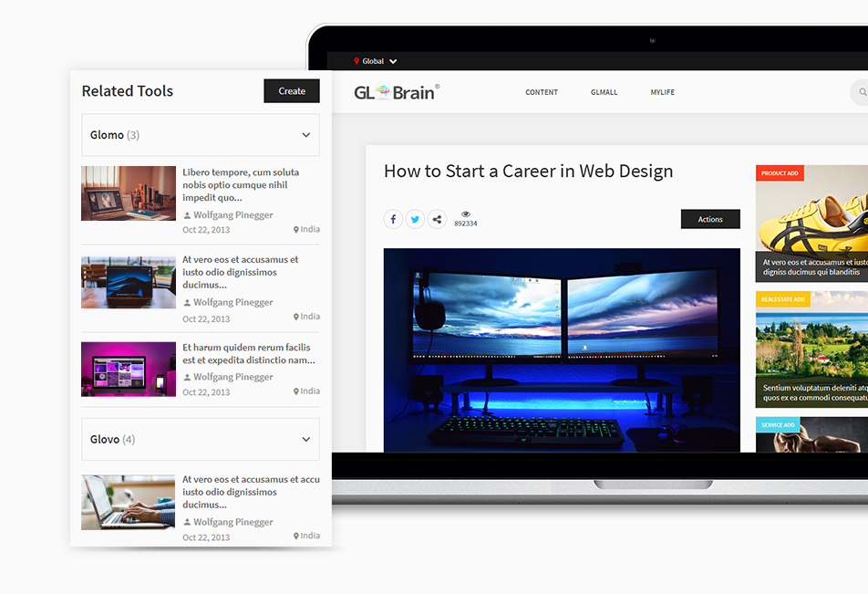Image resolution: width=868 pixels, height=594 pixels.
Task: Click the PRODUCT ADD label
Action: point(780,173)
